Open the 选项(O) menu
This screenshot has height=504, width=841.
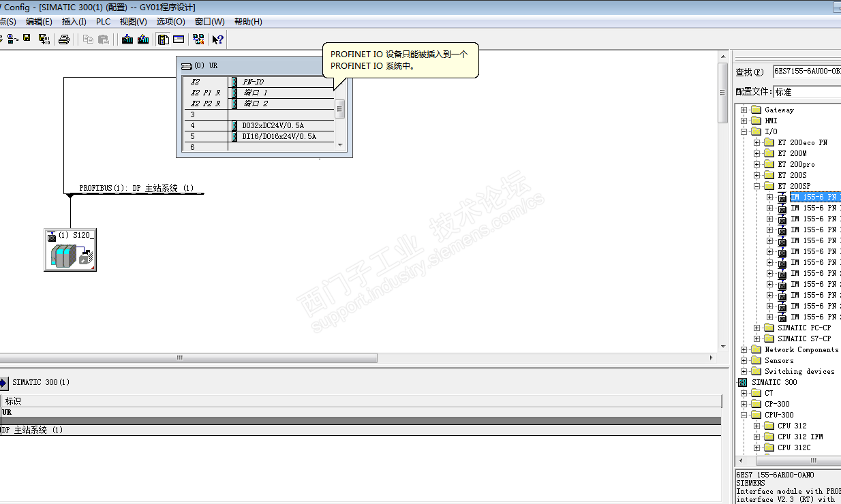pos(170,22)
